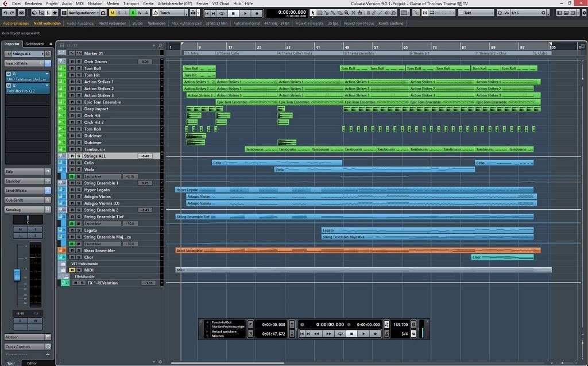This screenshot has width=588, height=366.
Task: Open the Takt snap type dropdown
Action: click(x=476, y=13)
